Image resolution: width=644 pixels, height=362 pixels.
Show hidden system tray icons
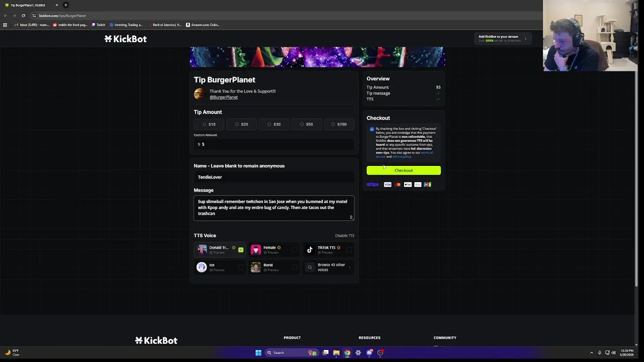coord(592,352)
